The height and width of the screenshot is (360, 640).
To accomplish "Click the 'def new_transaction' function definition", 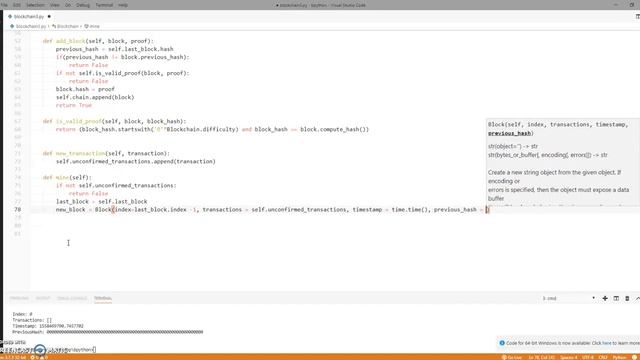I will [106, 153].
